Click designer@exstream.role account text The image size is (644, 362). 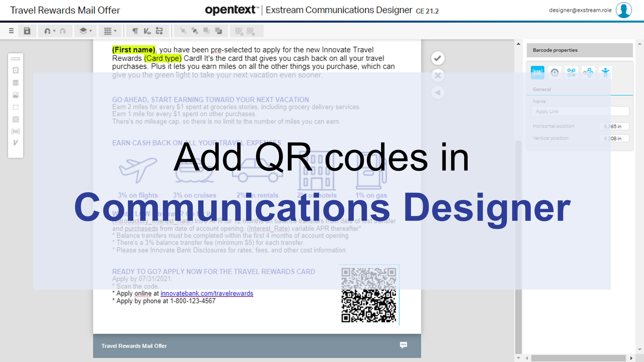click(x=580, y=10)
